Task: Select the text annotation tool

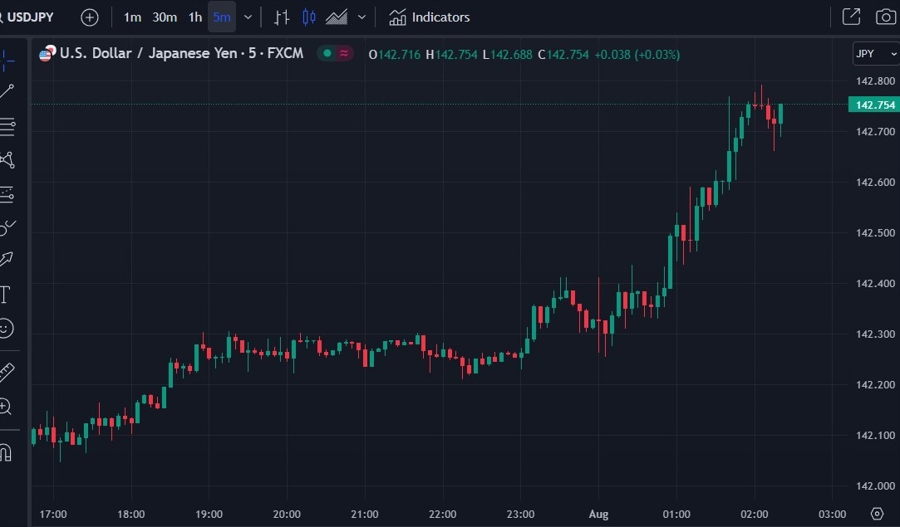Action: tap(5, 294)
